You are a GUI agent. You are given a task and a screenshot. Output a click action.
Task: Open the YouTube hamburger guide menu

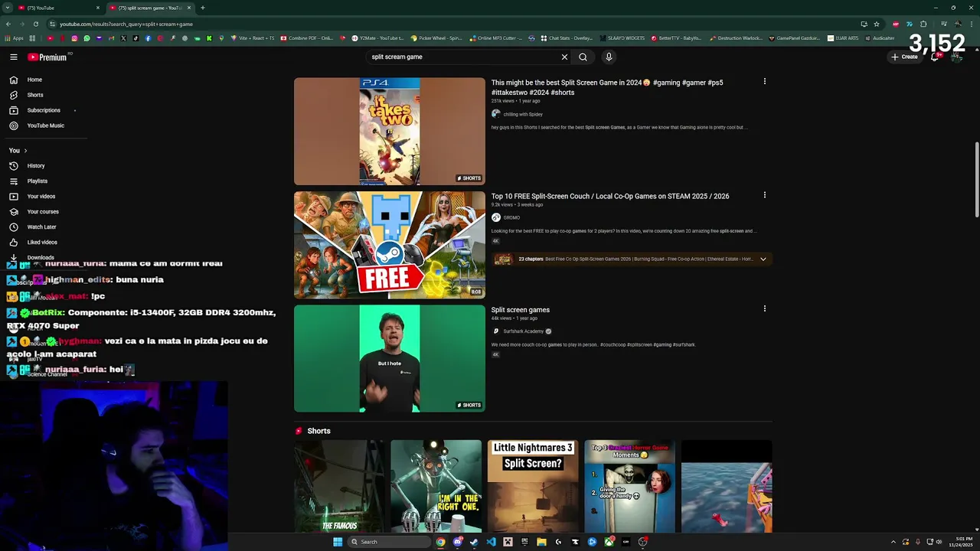[14, 57]
